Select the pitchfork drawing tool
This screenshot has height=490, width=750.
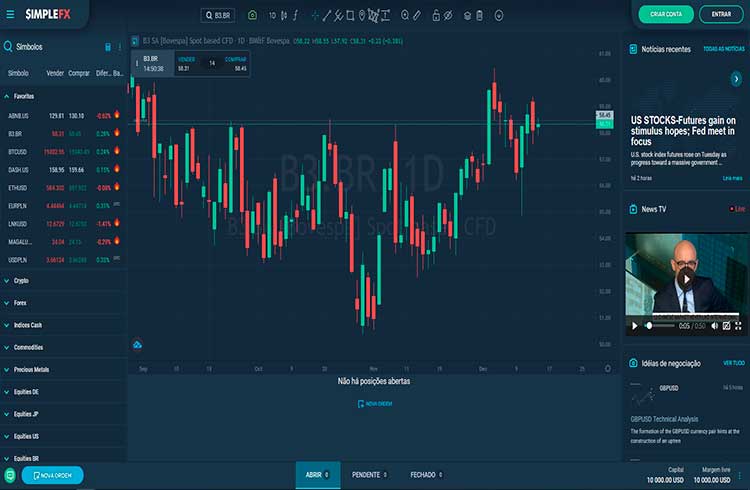point(338,16)
